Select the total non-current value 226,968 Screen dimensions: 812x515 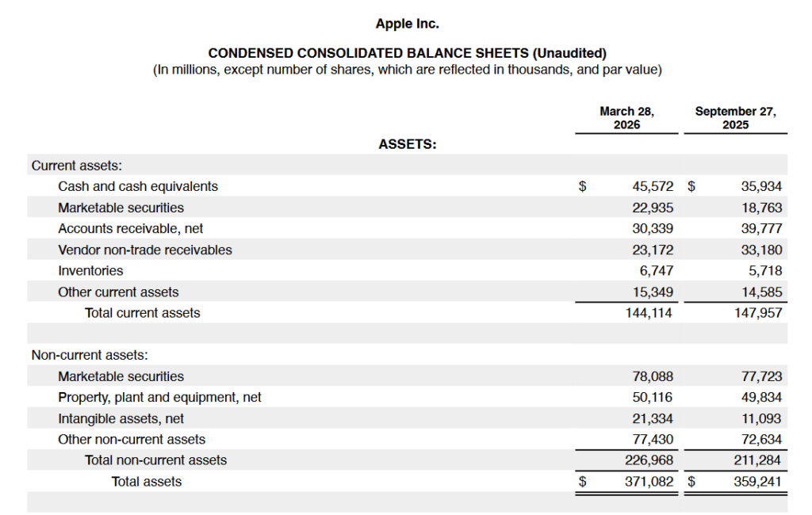pos(649,460)
